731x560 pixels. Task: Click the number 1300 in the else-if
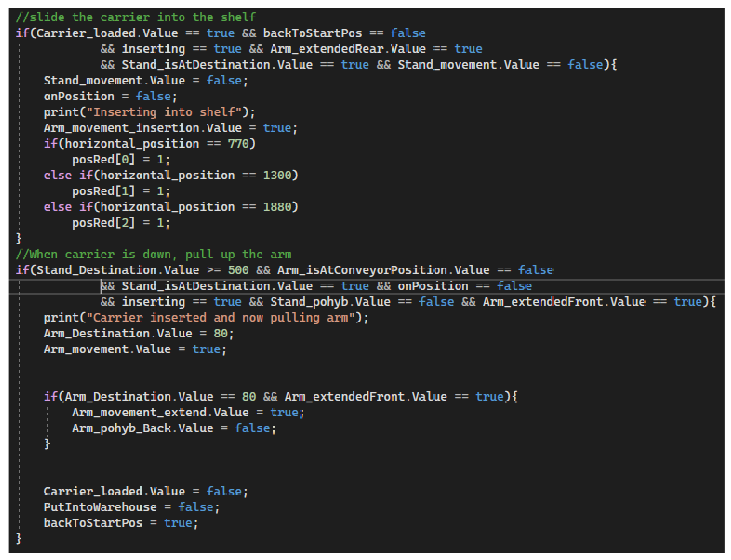point(277,175)
